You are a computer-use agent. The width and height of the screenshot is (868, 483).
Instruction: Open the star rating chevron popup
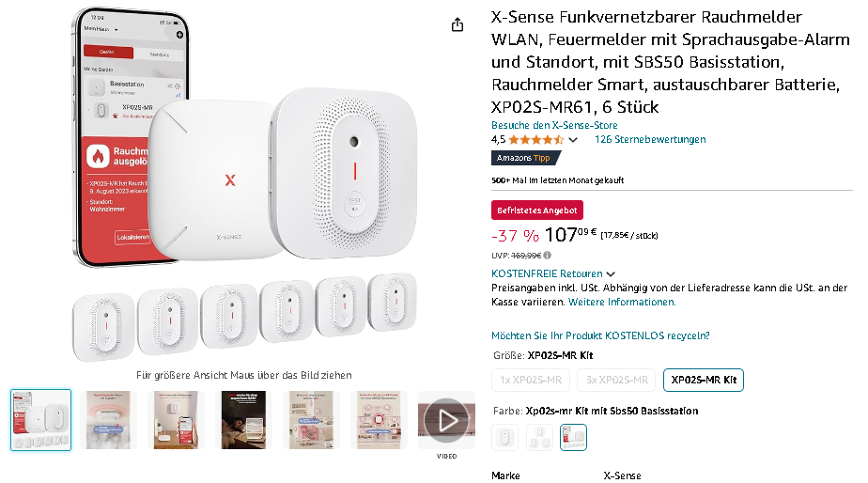coord(573,140)
